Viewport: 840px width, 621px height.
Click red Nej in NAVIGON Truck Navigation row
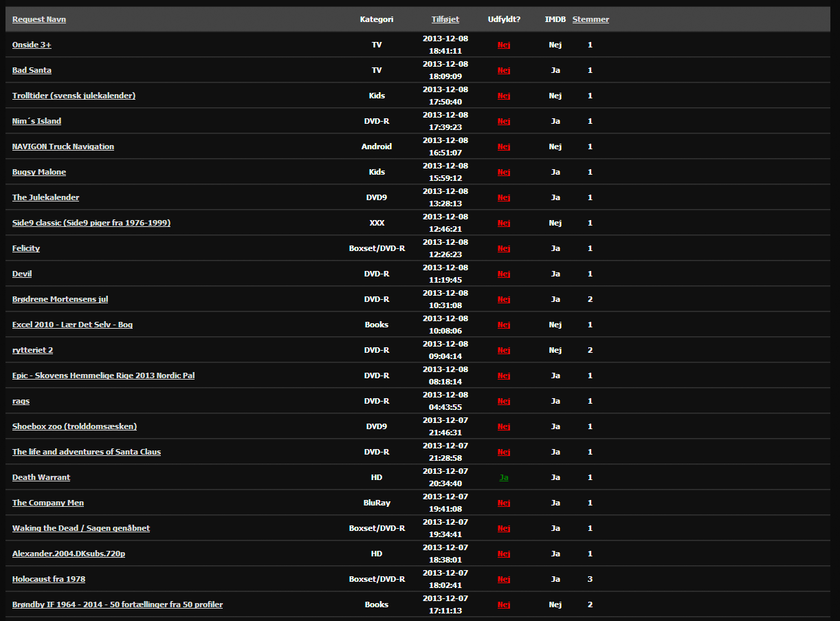point(504,146)
